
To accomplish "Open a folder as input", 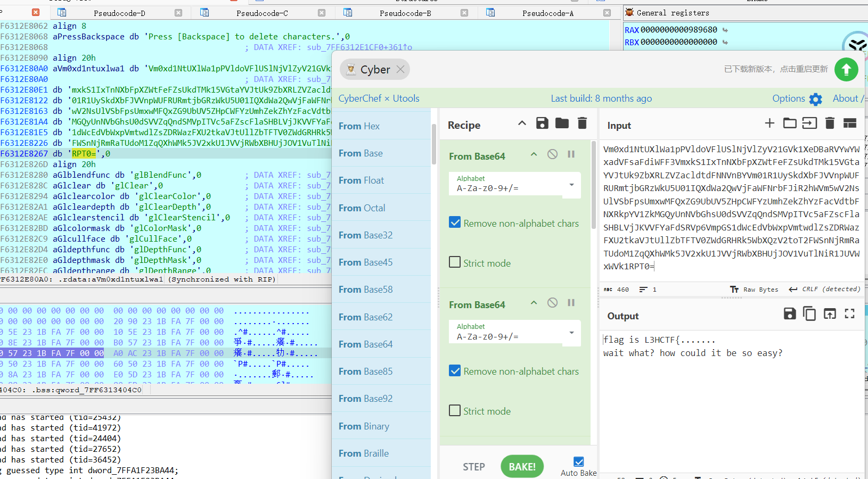I will pos(790,123).
